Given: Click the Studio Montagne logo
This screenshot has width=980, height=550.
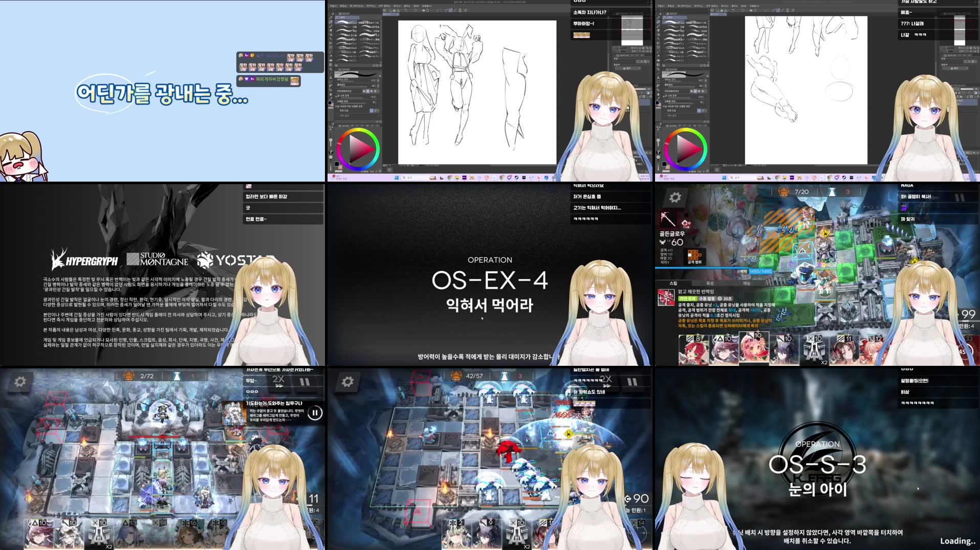Looking at the screenshot, I should pyautogui.click(x=158, y=259).
